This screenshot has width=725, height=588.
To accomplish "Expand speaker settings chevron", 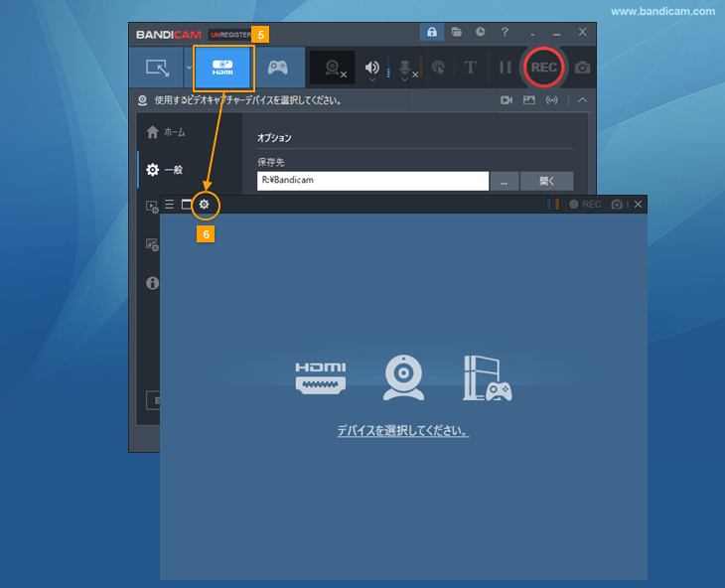I will [x=372, y=80].
